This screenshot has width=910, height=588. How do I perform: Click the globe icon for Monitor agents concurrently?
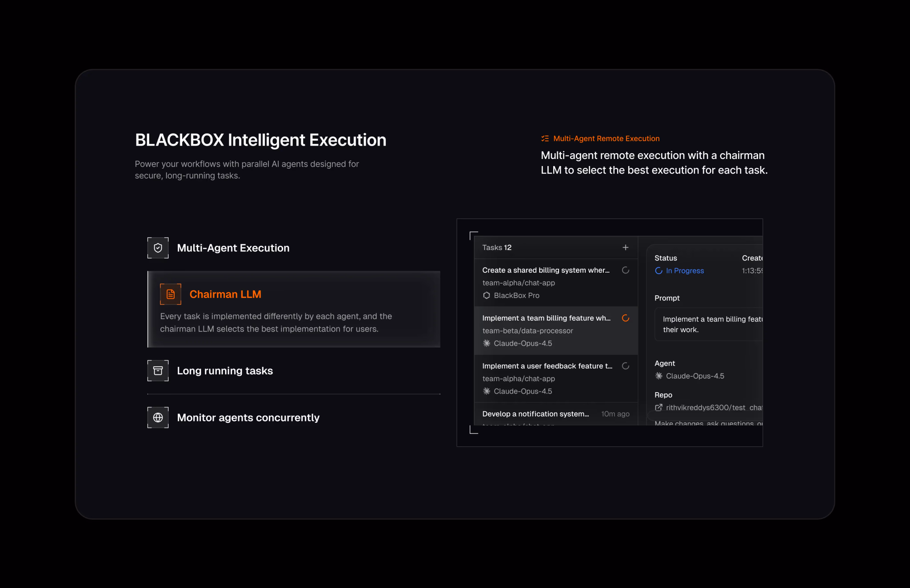point(158,417)
